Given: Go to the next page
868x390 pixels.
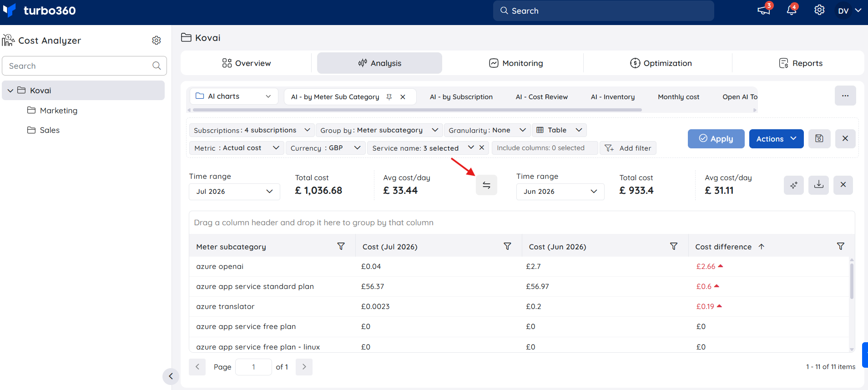Looking at the screenshot, I should 304,367.
